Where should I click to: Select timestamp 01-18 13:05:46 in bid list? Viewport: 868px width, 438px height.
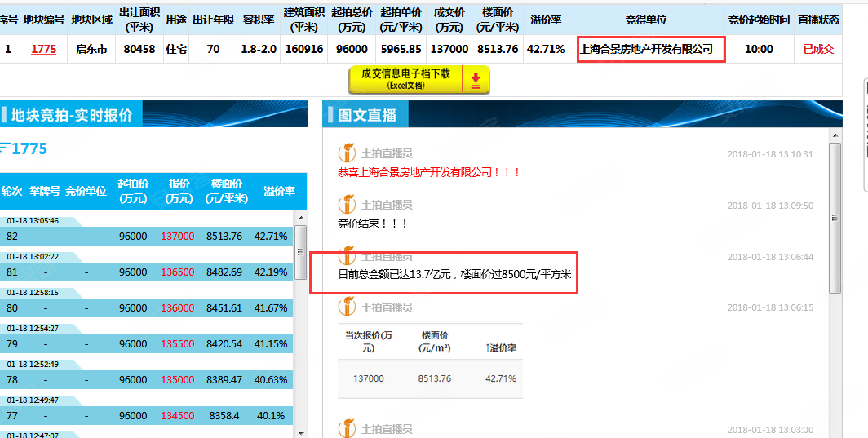point(33,221)
